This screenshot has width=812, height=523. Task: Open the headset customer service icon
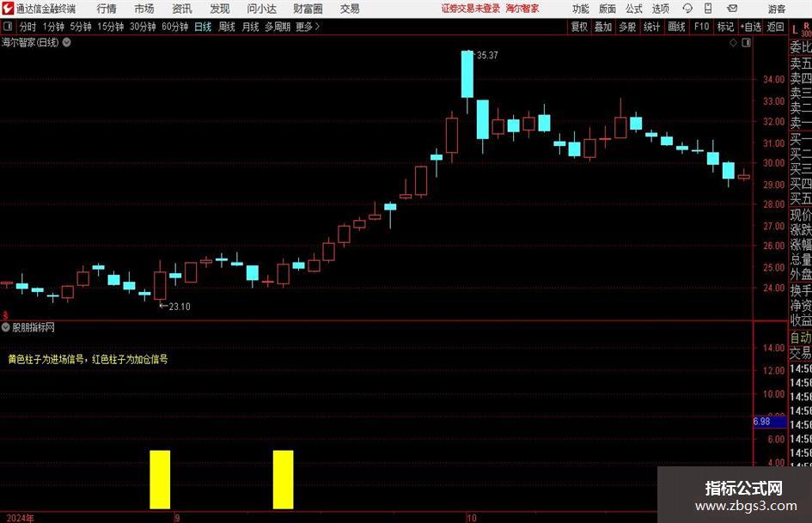[687, 9]
